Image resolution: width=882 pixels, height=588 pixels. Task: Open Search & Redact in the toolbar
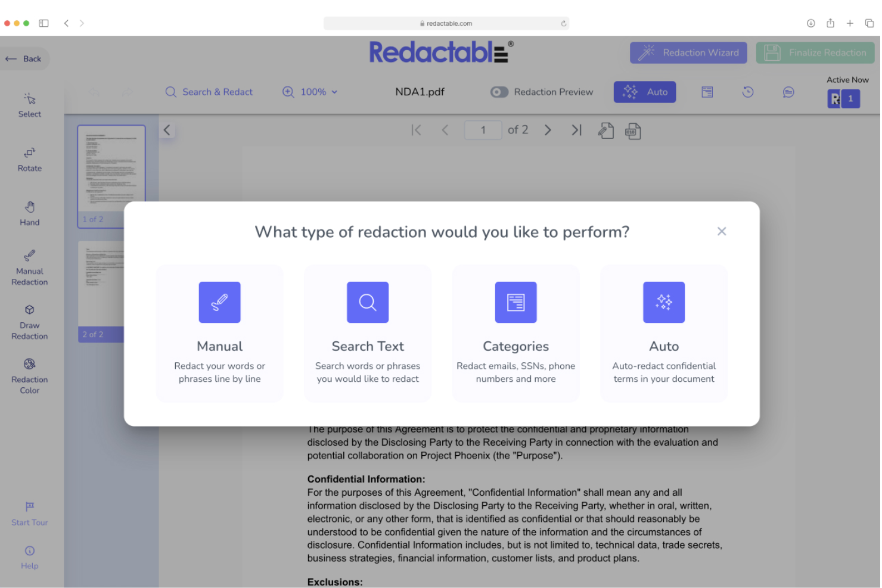tap(209, 92)
